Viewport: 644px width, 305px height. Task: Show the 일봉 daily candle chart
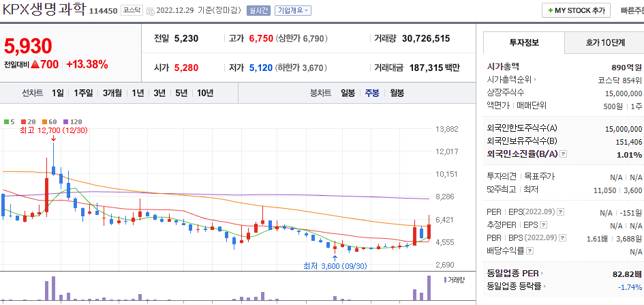[x=348, y=93]
